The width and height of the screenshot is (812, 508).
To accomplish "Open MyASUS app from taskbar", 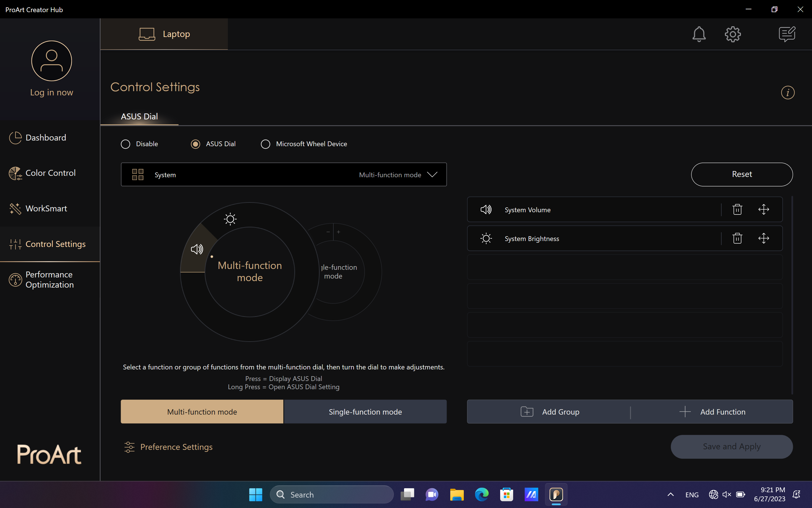I will [x=531, y=494].
